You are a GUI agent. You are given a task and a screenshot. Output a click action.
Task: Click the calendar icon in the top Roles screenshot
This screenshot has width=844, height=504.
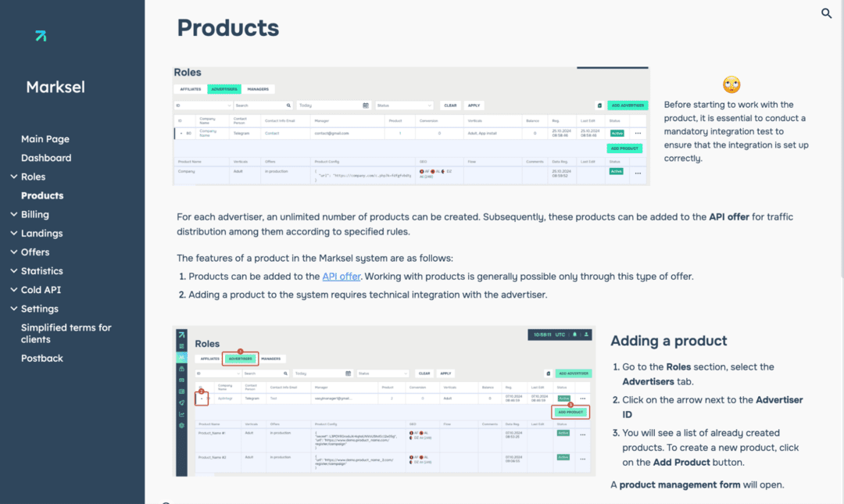click(366, 105)
